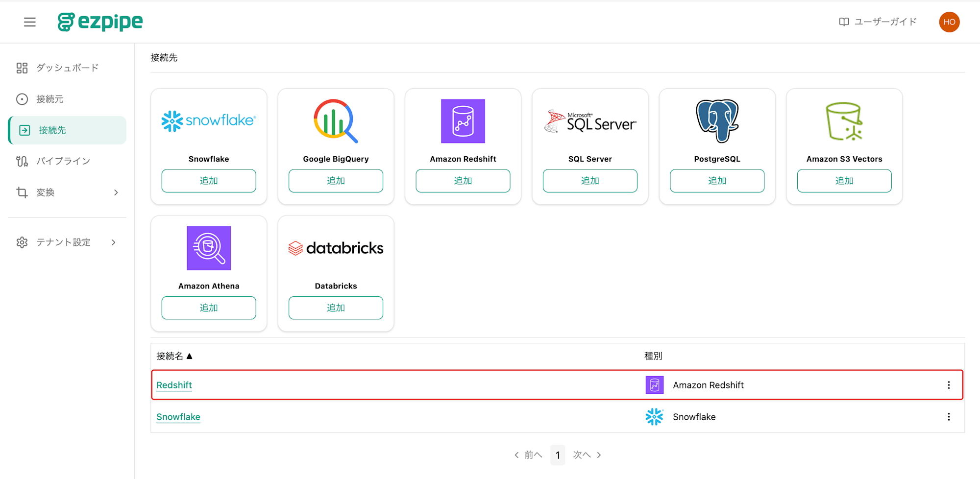Click 追加 under PostgreSQL
980x479 pixels.
tap(717, 181)
